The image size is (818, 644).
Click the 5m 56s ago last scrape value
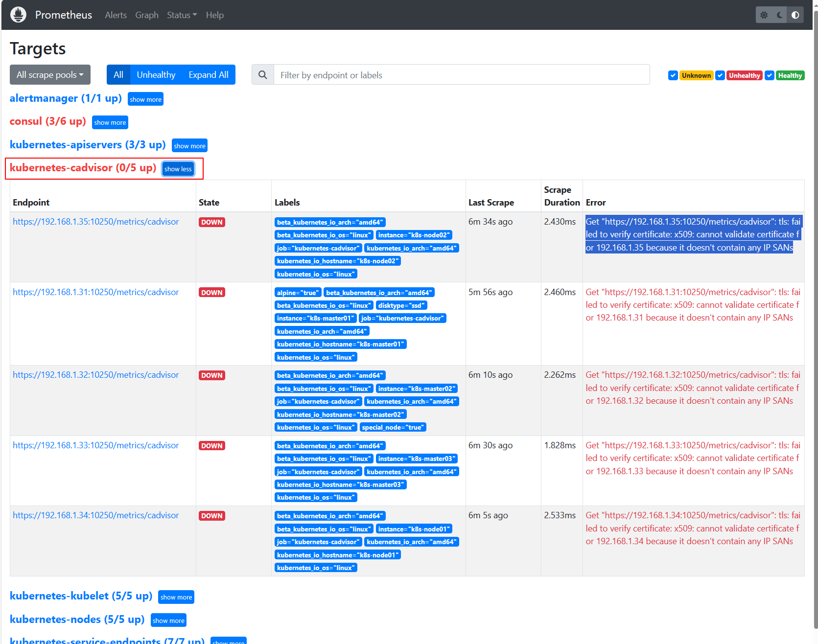491,292
